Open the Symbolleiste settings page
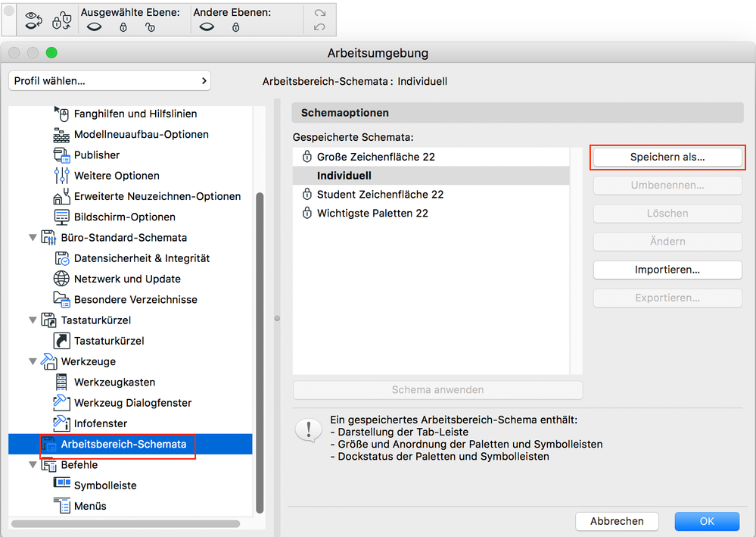This screenshot has width=756, height=537. click(105, 485)
